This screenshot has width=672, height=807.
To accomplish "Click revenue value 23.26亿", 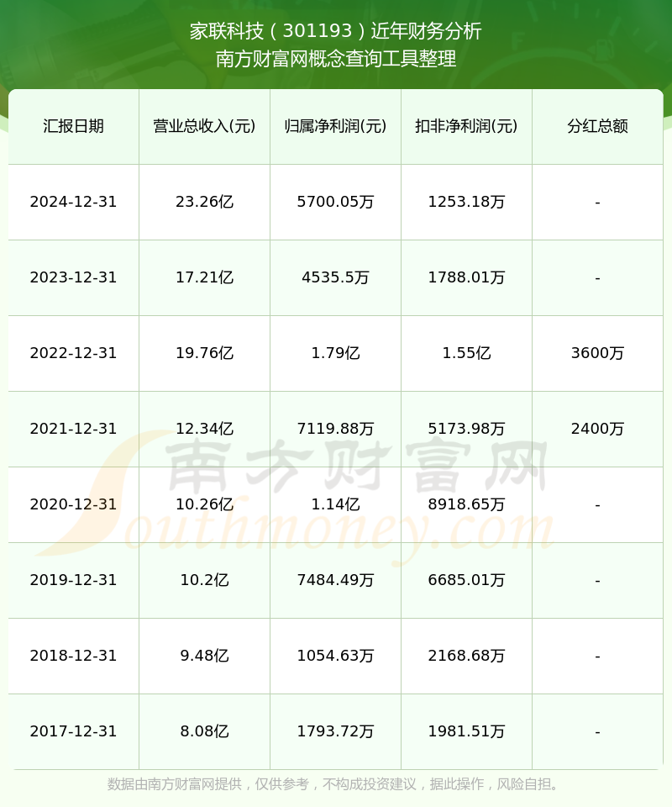I will coord(205,202).
